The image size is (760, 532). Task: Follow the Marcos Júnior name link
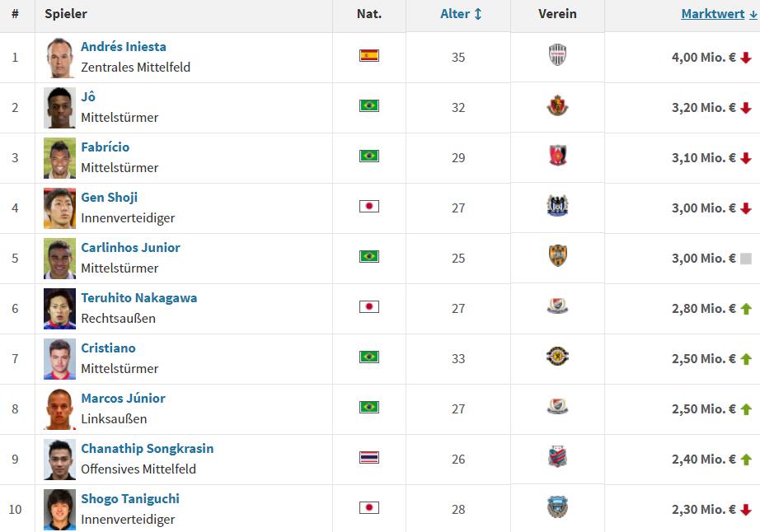[123, 398]
